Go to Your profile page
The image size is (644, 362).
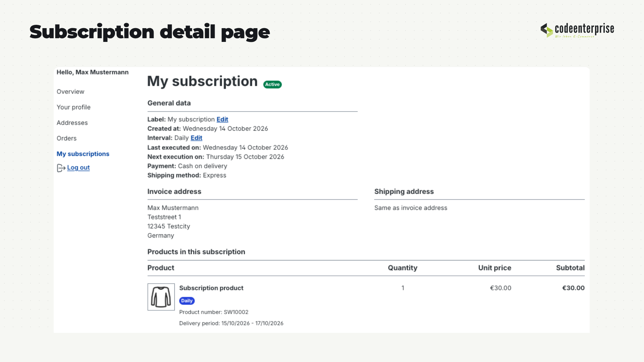(73, 107)
